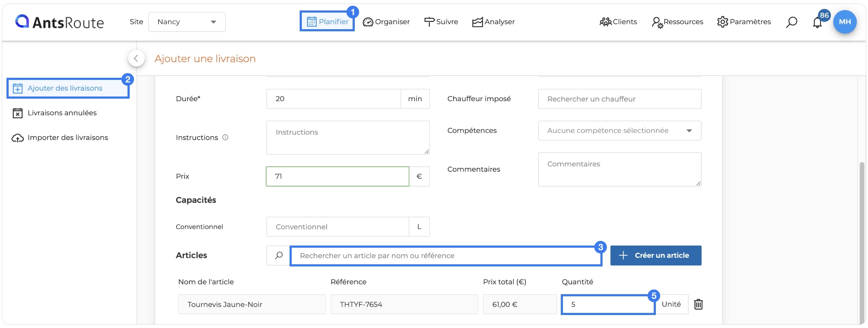Click the Paramètres gear icon
The image size is (868, 328).
[722, 22]
